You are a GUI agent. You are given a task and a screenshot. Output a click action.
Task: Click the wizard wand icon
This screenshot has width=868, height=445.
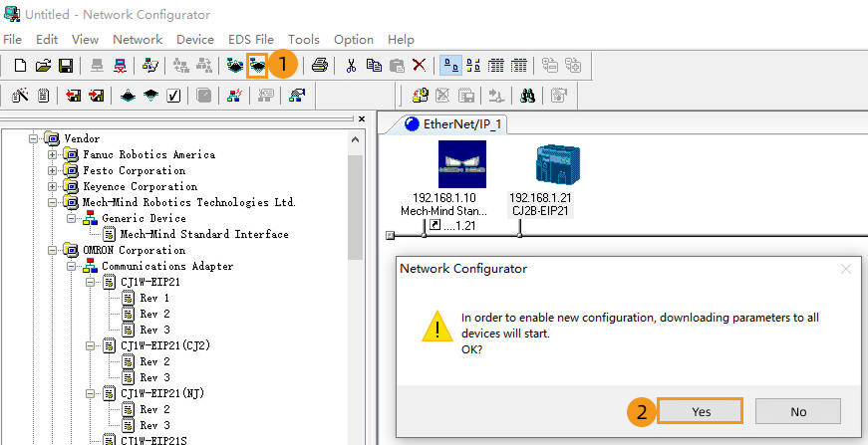20,96
